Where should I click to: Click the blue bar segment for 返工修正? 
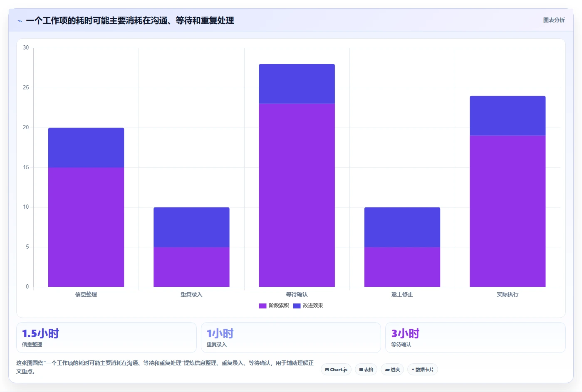402,227
